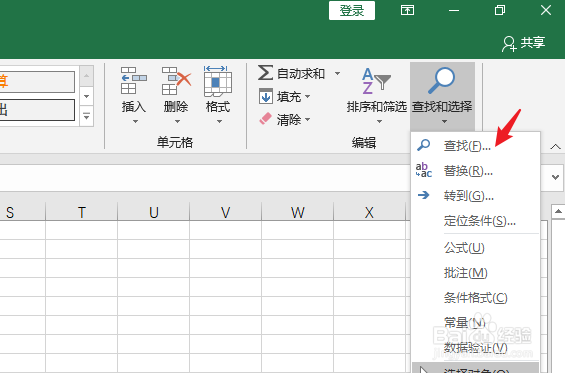Choose 查找(F)... from the menu

(475, 146)
